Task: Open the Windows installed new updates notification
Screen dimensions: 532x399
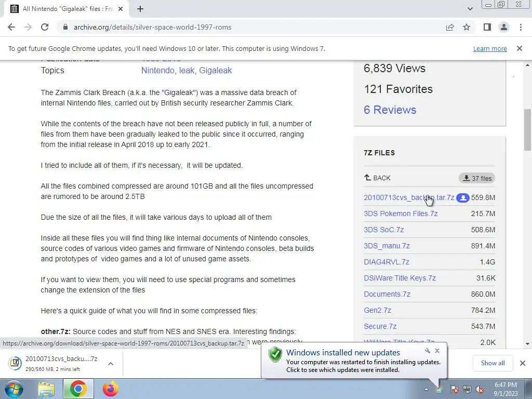Action: click(x=353, y=361)
